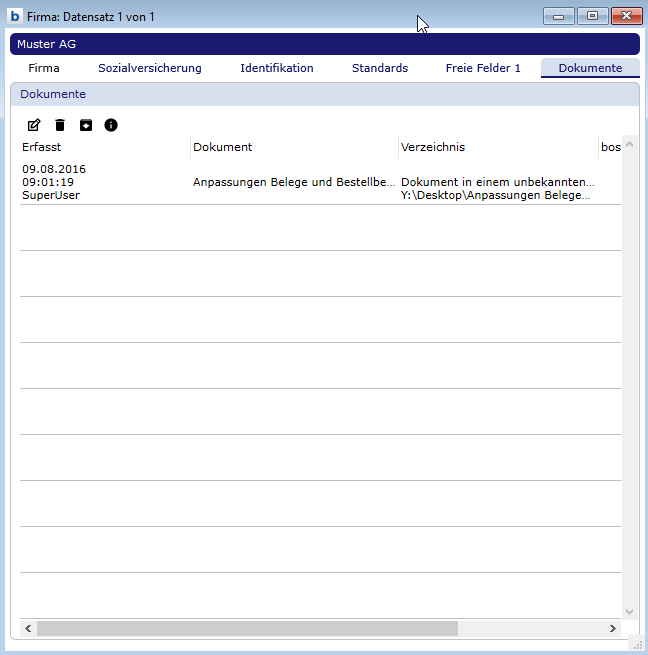Image resolution: width=648 pixels, height=655 pixels.
Task: Click the Verzeichnis column header
Action: 433,147
